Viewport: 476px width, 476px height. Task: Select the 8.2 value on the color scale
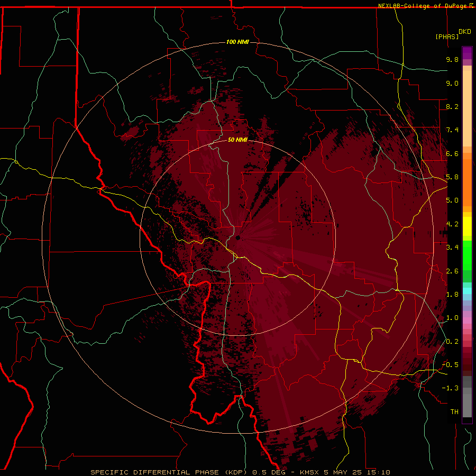[452, 106]
